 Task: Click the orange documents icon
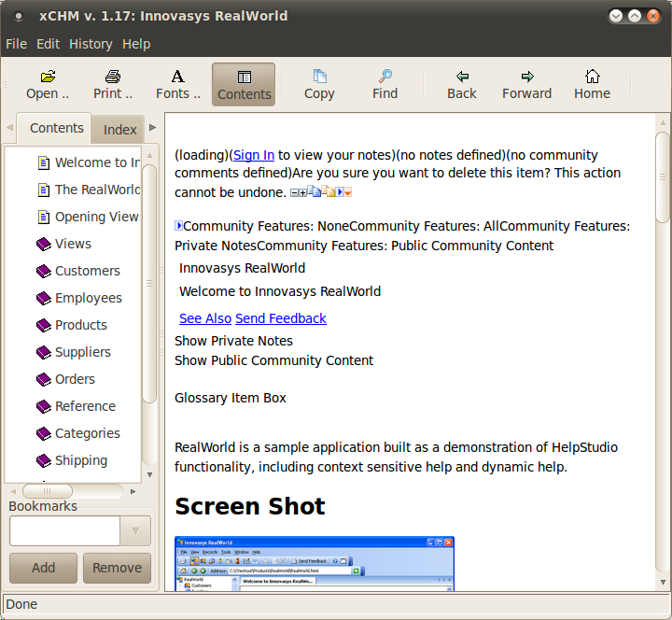pyautogui.click(x=329, y=191)
